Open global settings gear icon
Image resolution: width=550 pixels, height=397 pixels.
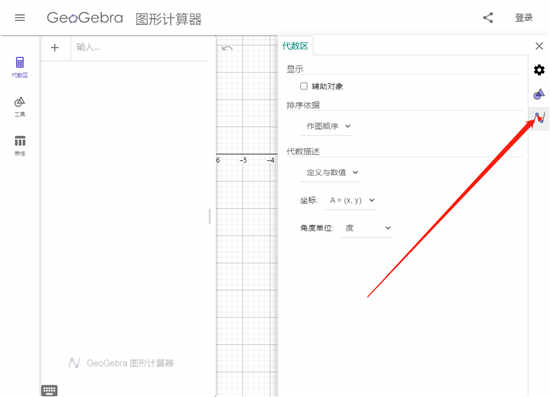[x=539, y=70]
